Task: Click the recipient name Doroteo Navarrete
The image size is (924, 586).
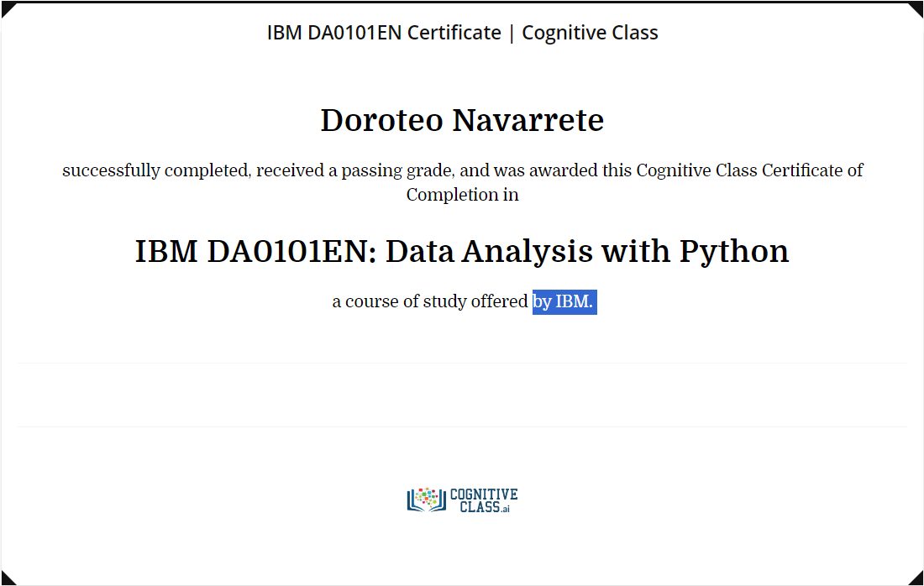Action: 462,120
